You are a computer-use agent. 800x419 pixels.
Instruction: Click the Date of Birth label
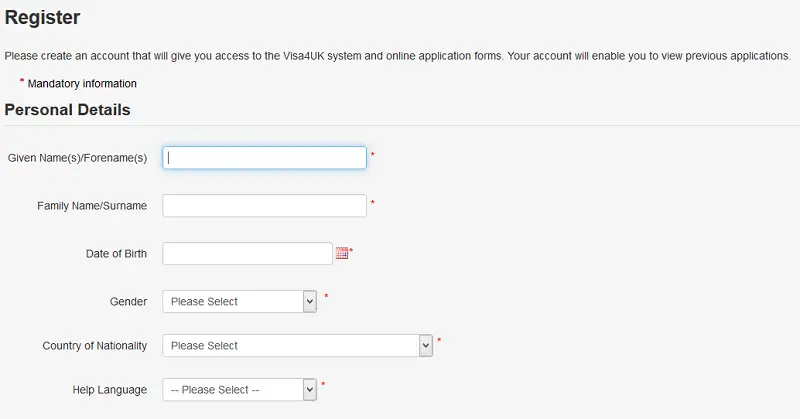[x=116, y=254]
